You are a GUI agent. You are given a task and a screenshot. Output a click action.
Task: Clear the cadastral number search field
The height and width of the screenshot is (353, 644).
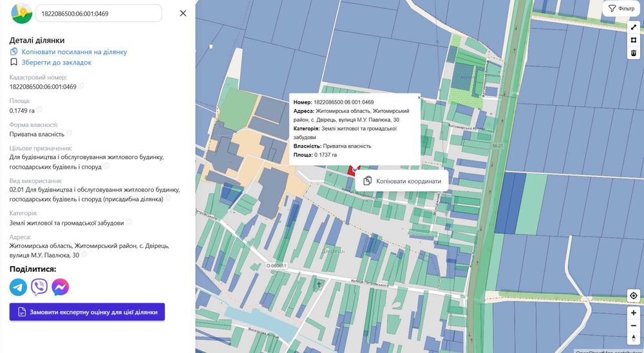(x=183, y=13)
